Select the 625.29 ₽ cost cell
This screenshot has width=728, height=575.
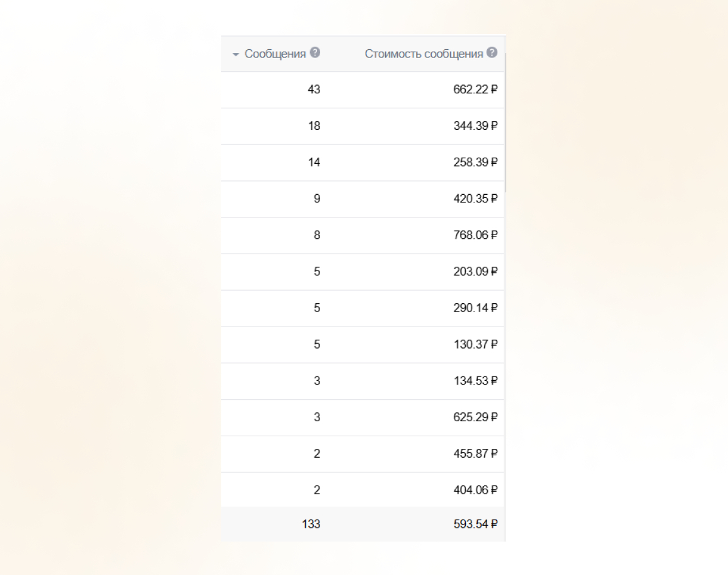(475, 417)
